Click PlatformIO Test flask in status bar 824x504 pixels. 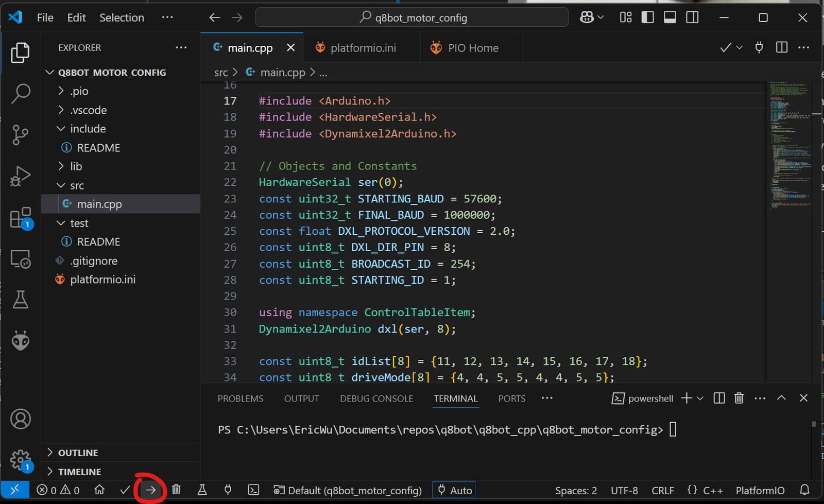[x=202, y=490]
